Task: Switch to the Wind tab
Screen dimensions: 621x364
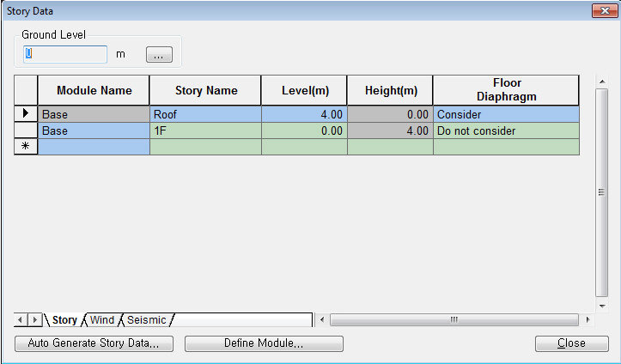Action: coord(102,320)
